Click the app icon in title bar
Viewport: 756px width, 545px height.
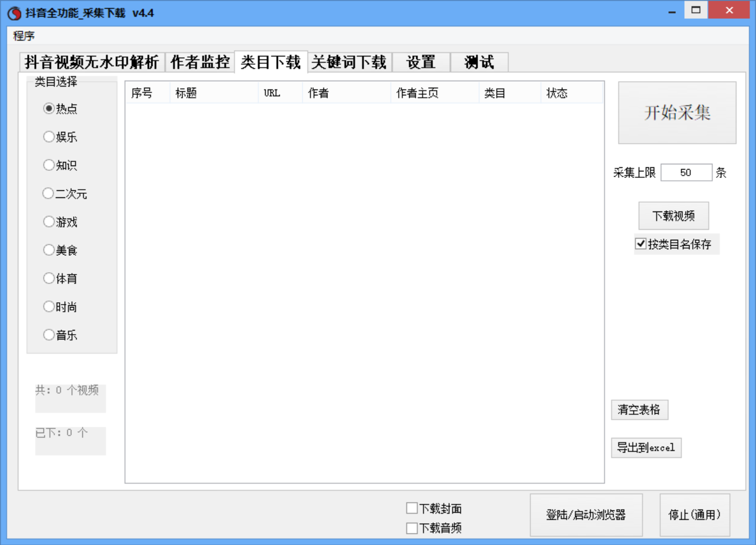coord(14,13)
